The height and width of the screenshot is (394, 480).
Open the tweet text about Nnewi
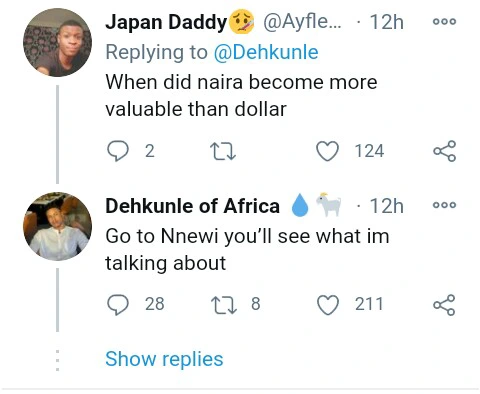pos(247,249)
